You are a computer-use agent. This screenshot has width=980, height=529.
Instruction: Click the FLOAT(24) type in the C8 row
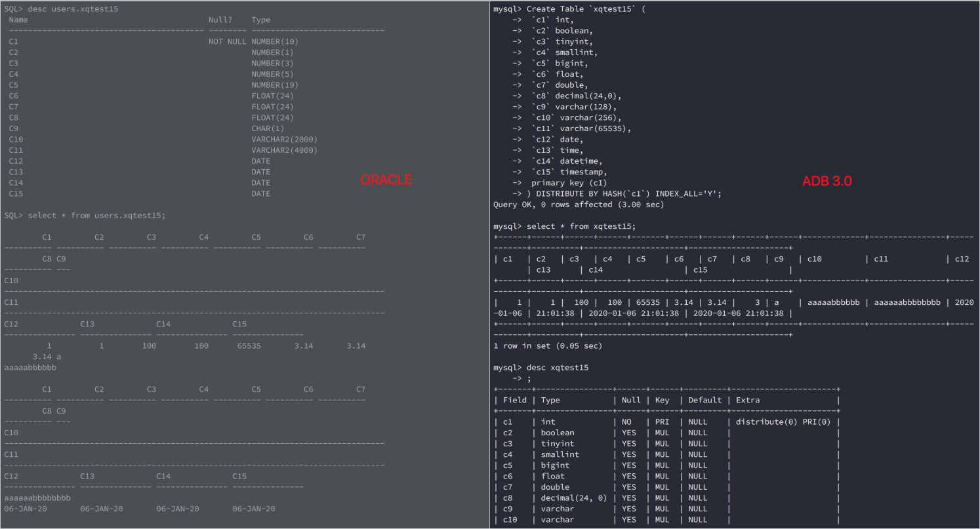click(272, 117)
